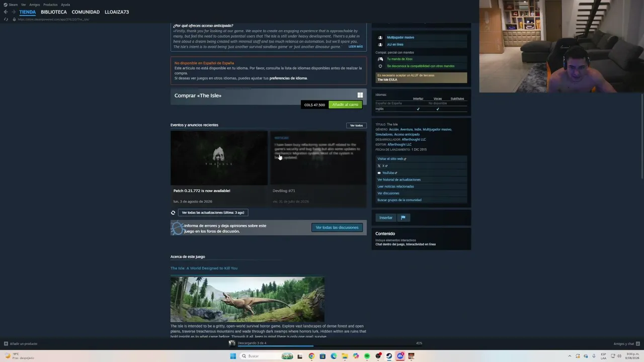This screenshot has width=644, height=362.
Task: Click the Windows platform icon in the purchase box
Action: 360,95
